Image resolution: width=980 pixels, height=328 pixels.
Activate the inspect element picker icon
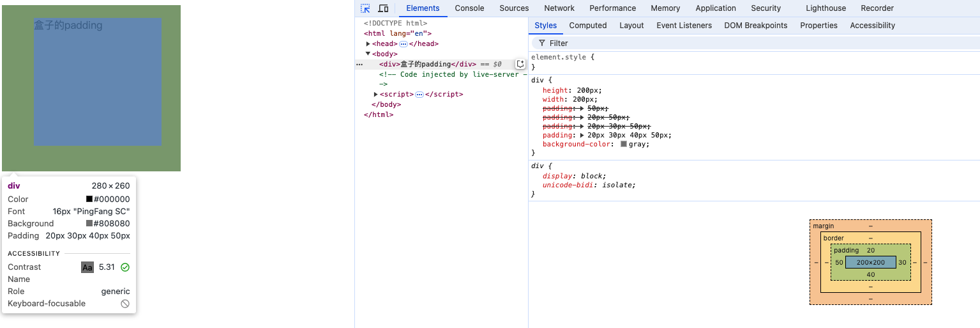365,8
